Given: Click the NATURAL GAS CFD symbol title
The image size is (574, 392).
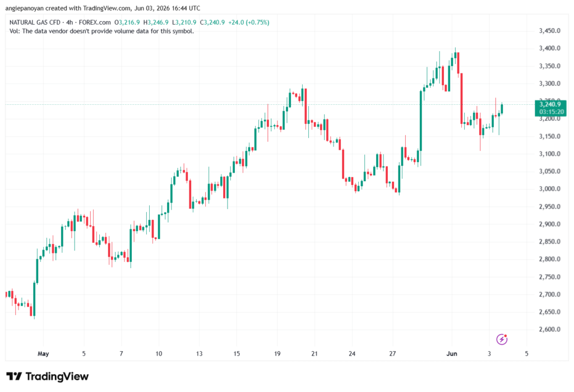Looking at the screenshot, I should tap(35, 22).
